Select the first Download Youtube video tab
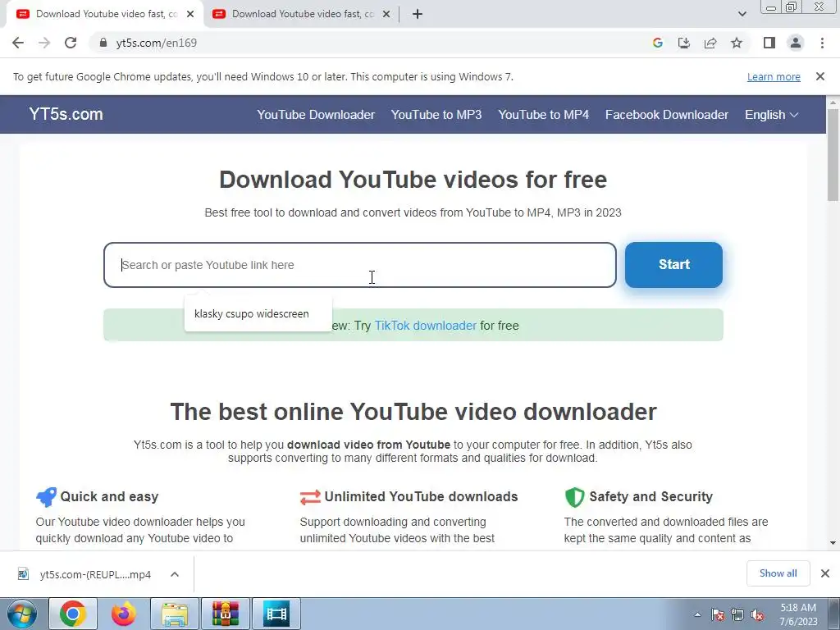Viewport: 840px width, 630px height. click(x=105, y=14)
